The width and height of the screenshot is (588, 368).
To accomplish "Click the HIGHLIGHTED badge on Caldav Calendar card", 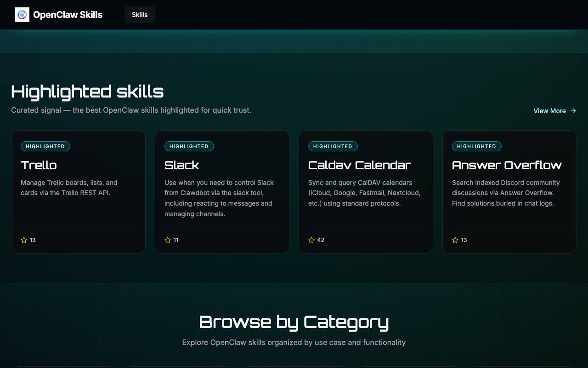I will pos(333,146).
